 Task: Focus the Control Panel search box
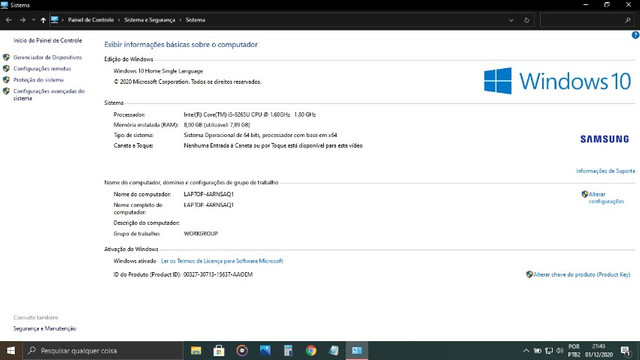click(x=586, y=20)
